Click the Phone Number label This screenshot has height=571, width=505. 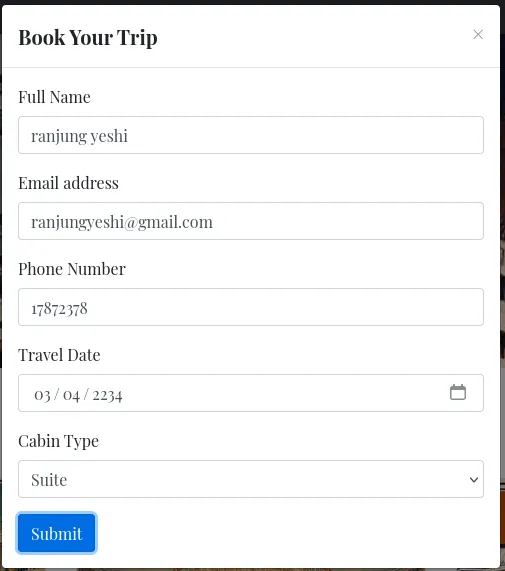click(72, 269)
